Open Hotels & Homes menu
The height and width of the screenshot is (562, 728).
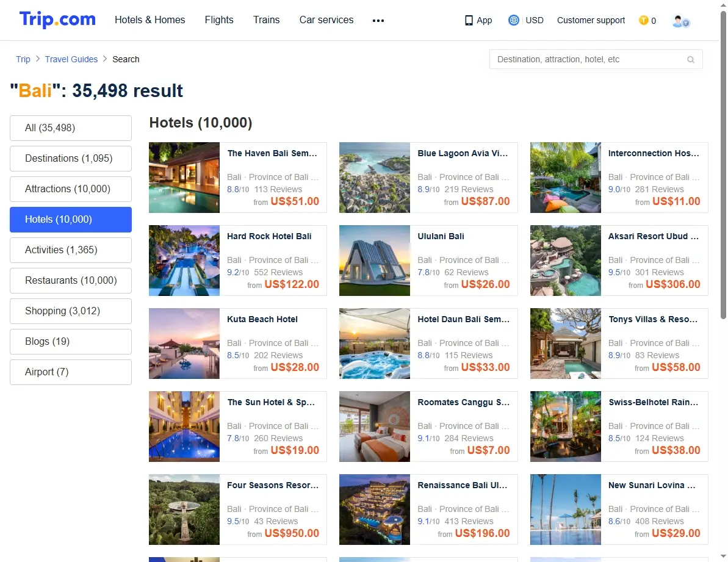(150, 20)
